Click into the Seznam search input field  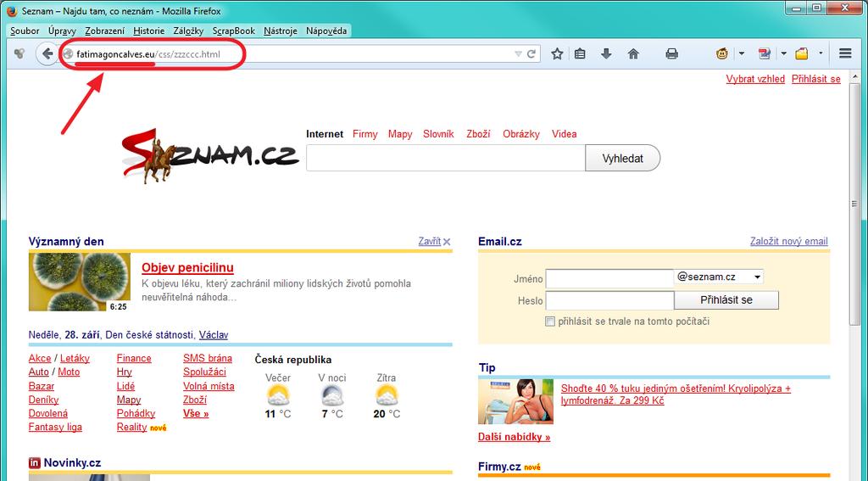[446, 158]
